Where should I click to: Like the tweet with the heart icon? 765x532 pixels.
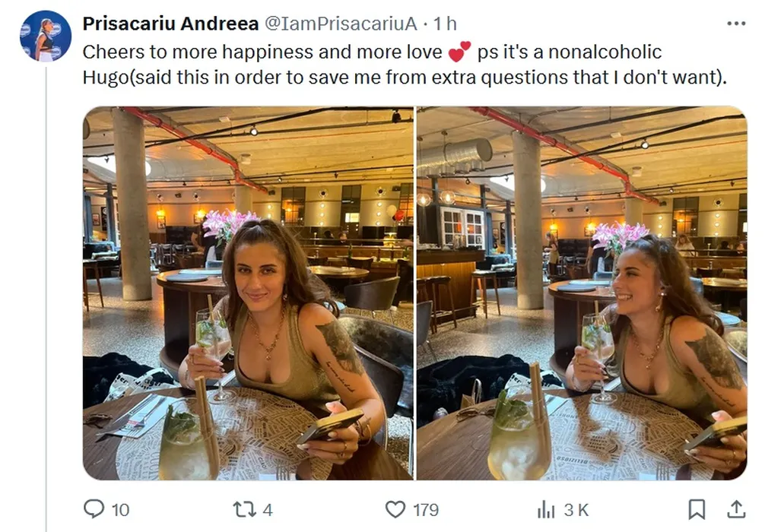(395, 508)
